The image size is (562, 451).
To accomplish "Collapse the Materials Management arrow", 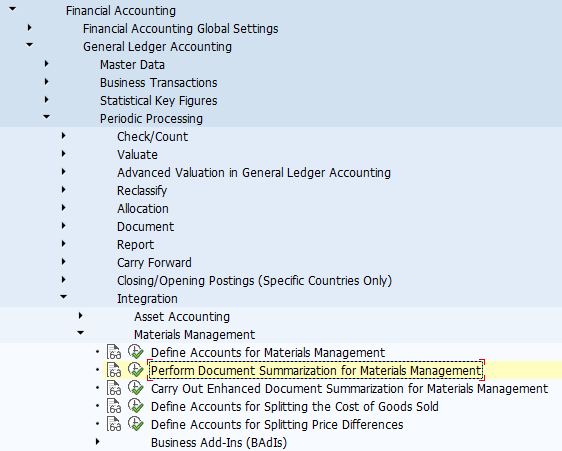I will [x=81, y=333].
